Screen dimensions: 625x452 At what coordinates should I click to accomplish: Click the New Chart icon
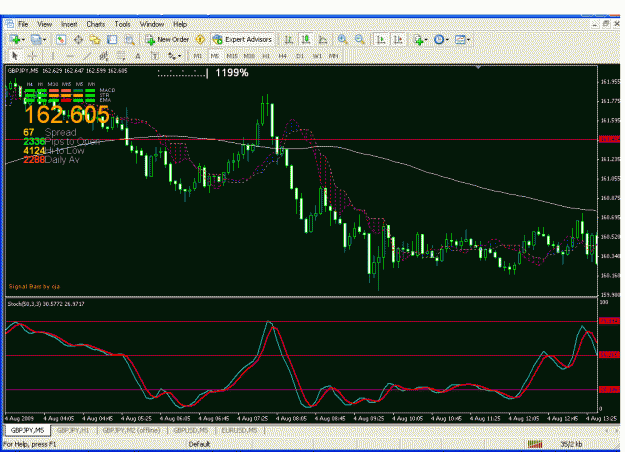pyautogui.click(x=15, y=39)
